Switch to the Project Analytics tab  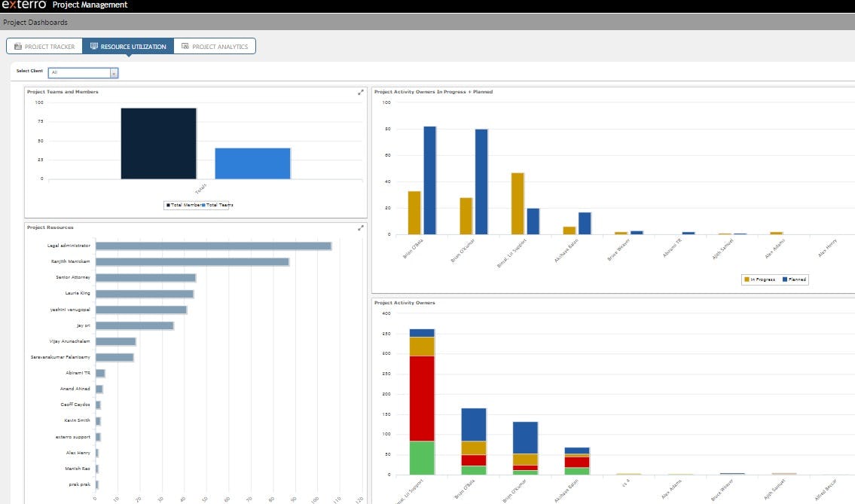click(x=218, y=46)
